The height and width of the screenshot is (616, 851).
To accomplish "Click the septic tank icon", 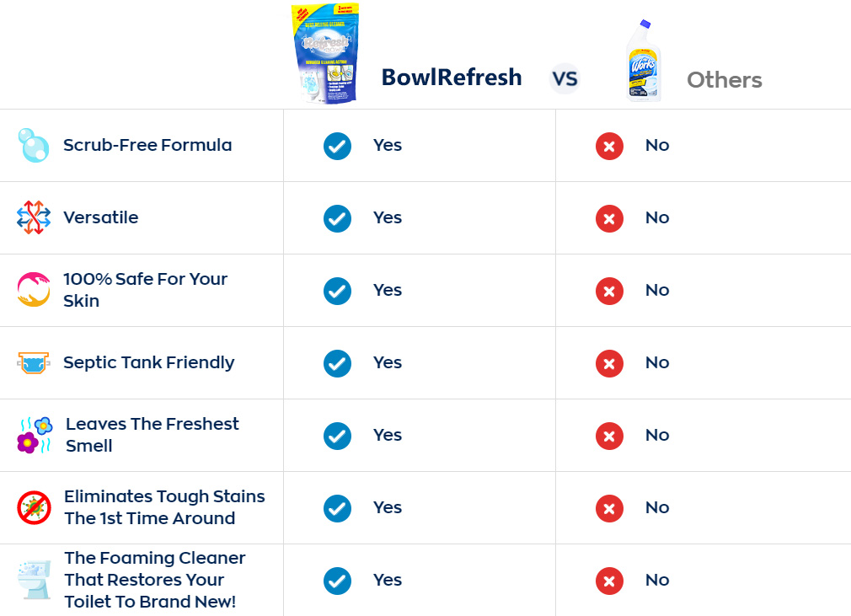I will point(34,362).
